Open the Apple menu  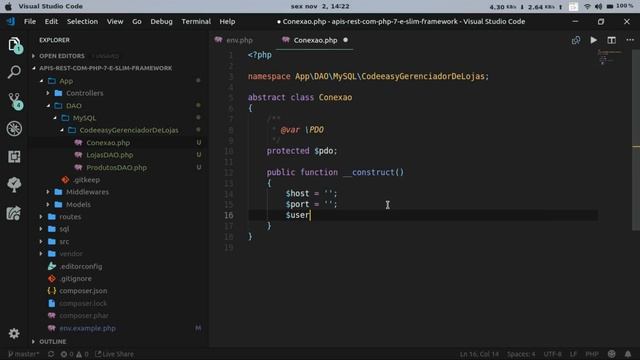coord(8,7)
